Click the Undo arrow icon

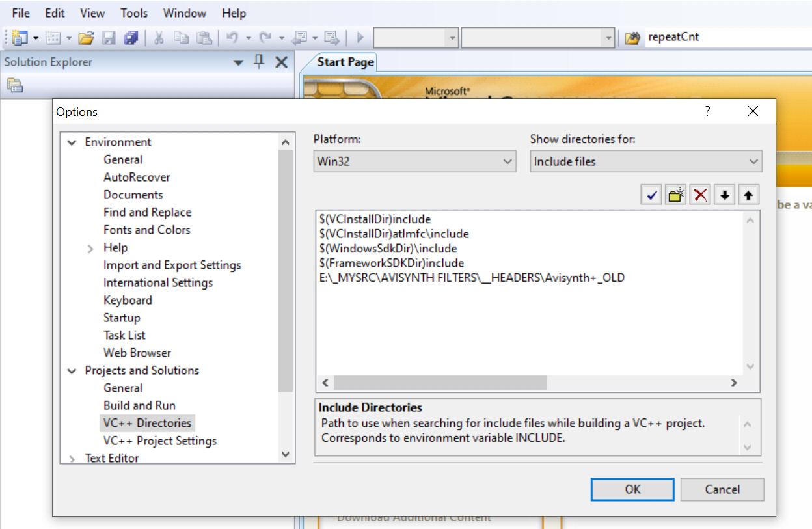click(232, 38)
